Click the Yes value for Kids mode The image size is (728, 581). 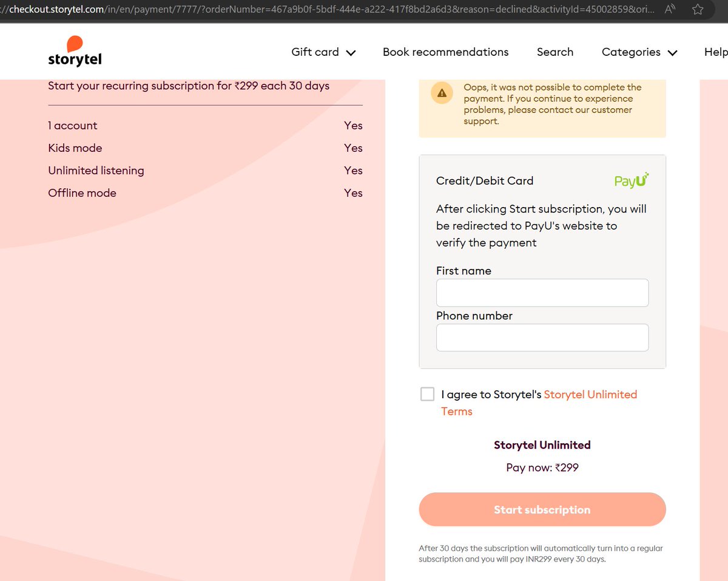pos(353,148)
